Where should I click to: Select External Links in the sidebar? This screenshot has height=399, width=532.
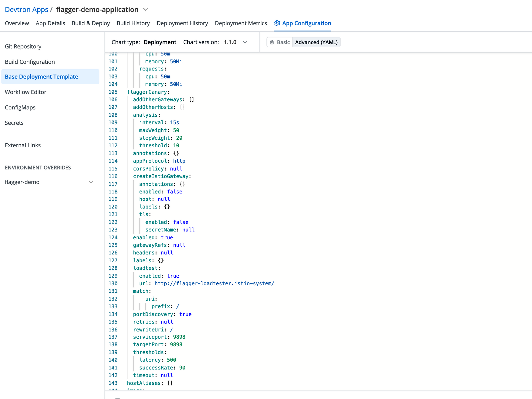tap(23, 145)
